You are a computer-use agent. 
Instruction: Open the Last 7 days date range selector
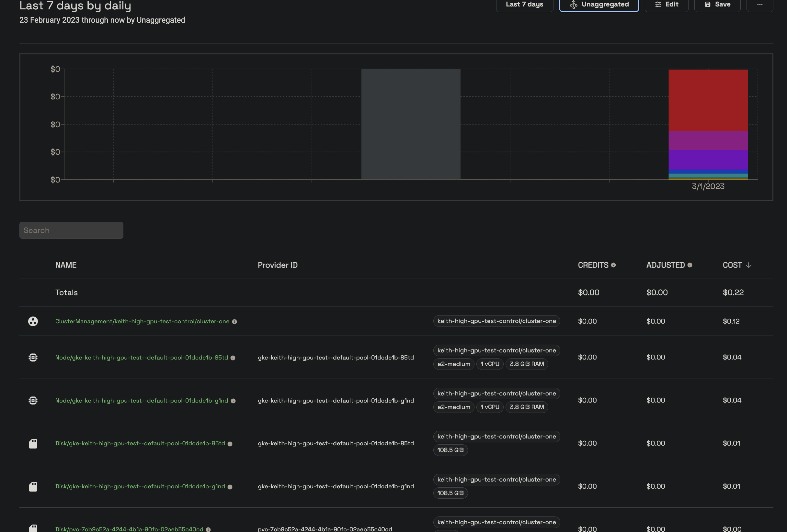524,4
